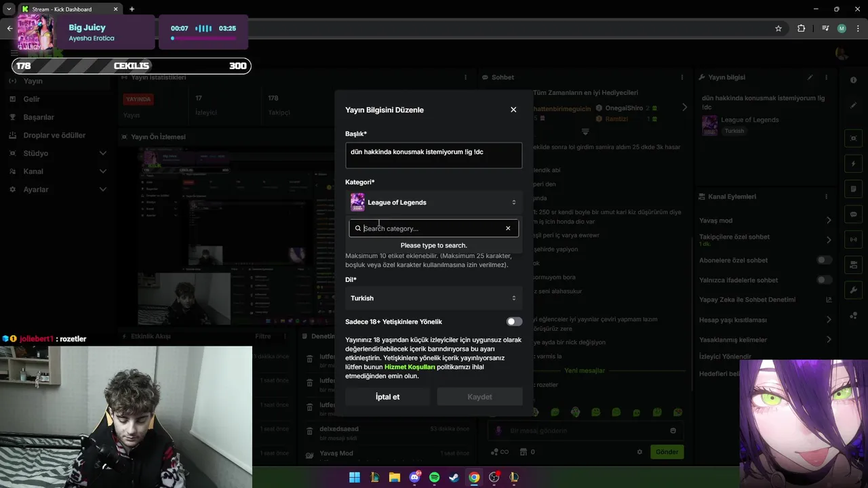Screen dimensions: 868x488
Task: Open Yavaş mod settings chevron
Action: 829,220
